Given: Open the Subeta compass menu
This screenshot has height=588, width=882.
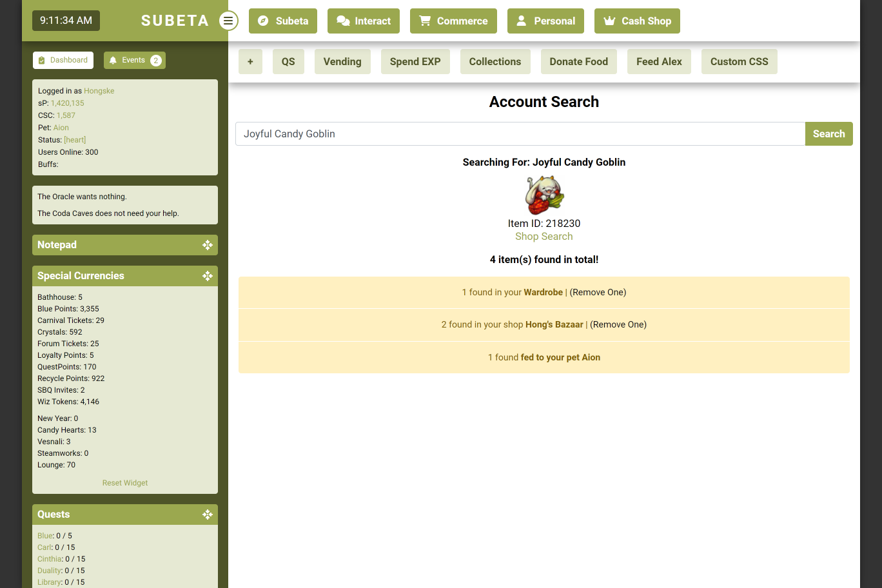Looking at the screenshot, I should point(283,21).
